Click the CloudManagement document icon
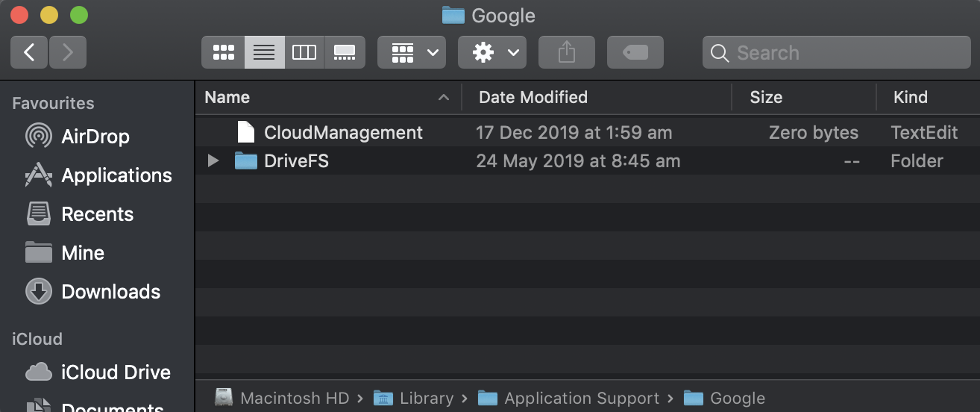Viewport: 980px width, 412px height. point(245,132)
